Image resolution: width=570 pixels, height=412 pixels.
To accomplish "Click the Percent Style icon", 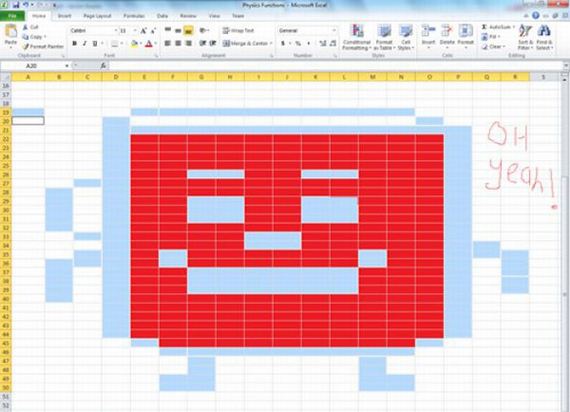I will coord(298,43).
